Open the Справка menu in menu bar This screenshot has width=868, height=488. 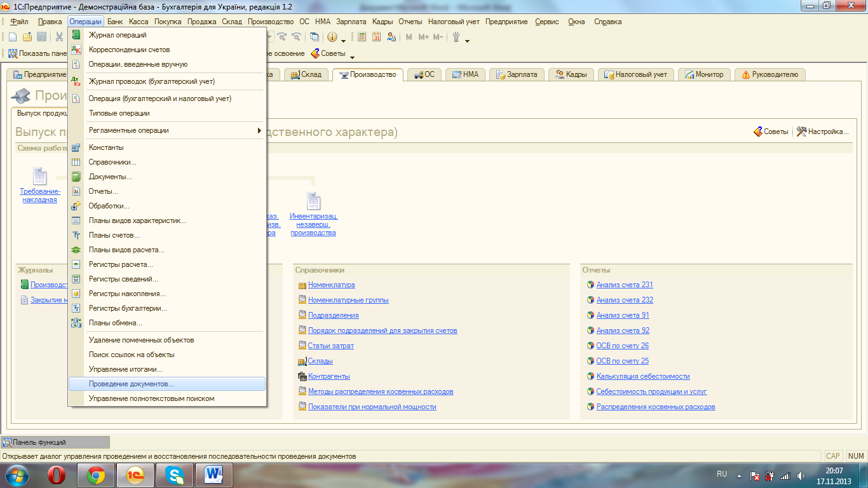pos(608,22)
